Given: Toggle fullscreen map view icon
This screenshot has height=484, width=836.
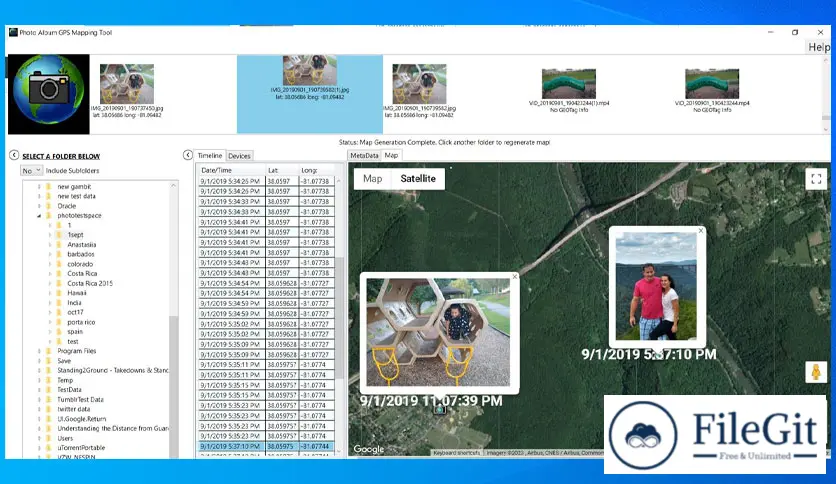Looking at the screenshot, I should click(816, 179).
